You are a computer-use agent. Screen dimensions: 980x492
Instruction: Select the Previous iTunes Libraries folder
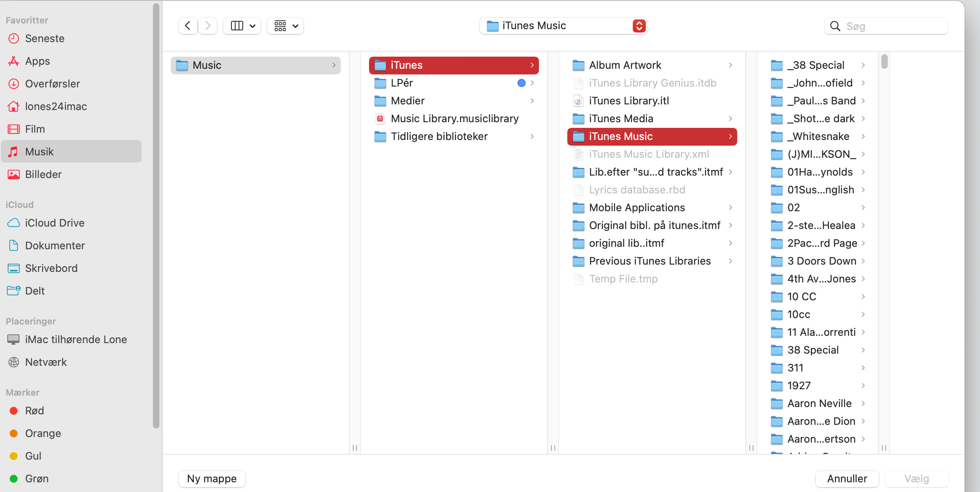(652, 261)
